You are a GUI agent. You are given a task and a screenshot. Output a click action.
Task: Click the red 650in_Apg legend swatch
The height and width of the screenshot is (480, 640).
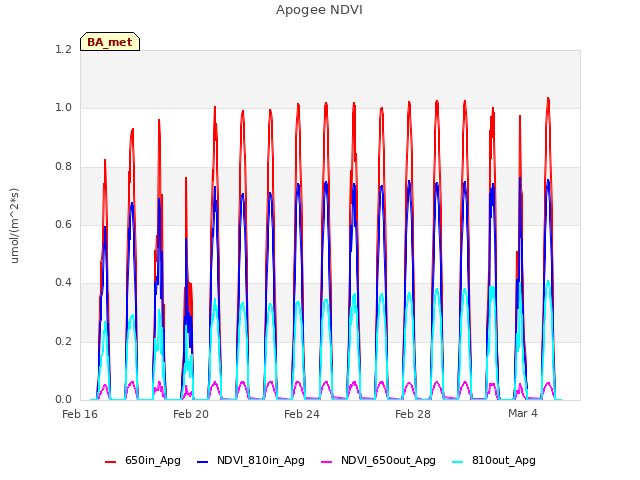point(111,462)
